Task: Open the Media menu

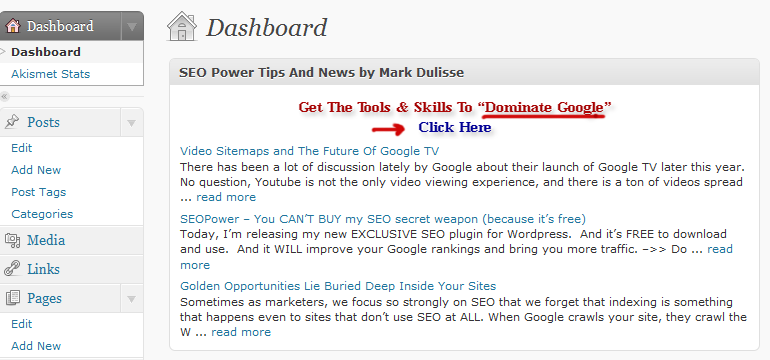Action: 46,240
